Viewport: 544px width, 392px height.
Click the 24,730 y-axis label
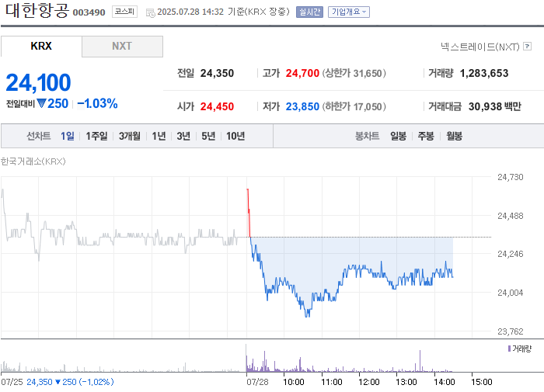click(511, 177)
